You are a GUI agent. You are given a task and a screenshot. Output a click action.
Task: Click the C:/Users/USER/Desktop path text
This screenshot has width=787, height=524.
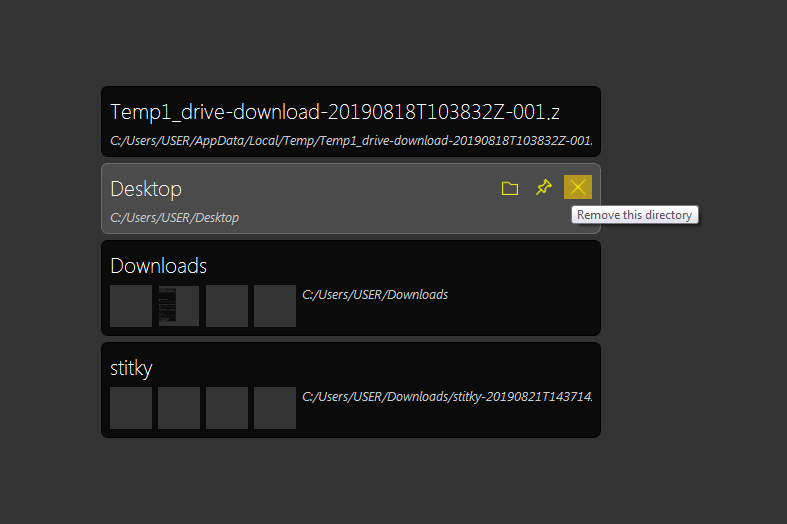tap(175, 218)
